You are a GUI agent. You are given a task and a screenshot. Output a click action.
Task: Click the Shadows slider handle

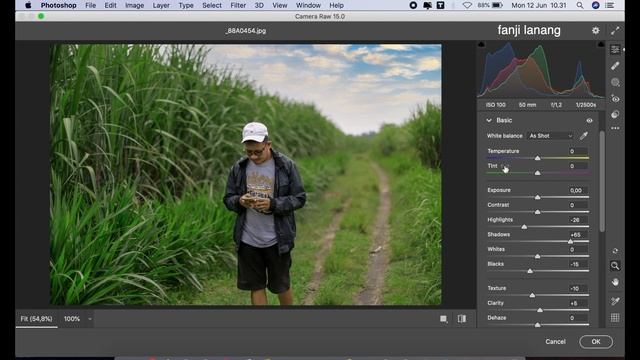[x=570, y=241]
